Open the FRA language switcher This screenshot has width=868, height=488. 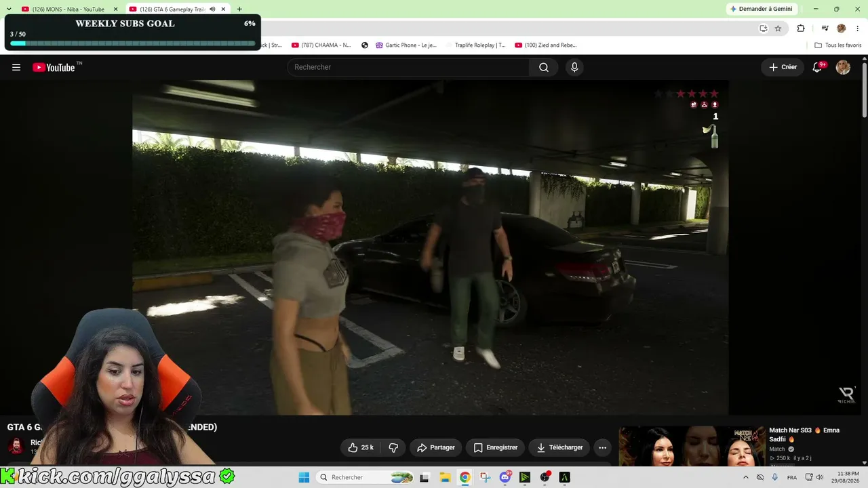pyautogui.click(x=792, y=477)
